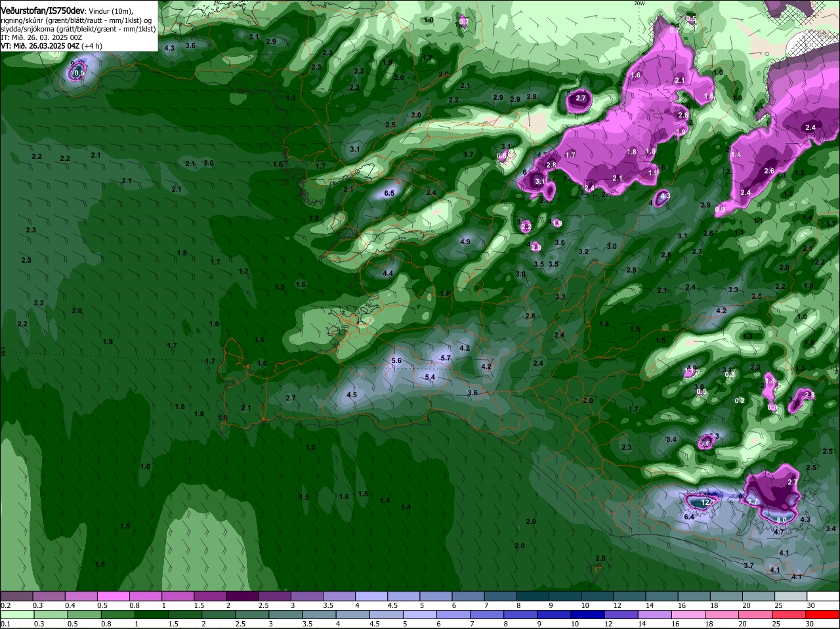
Task: Click the 20W longitude label at top
Action: [x=639, y=3]
